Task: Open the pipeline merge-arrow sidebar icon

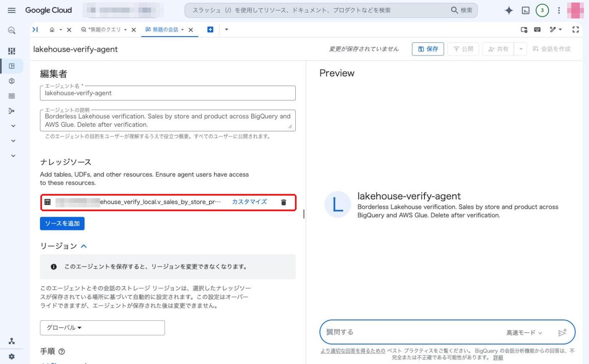Action: click(x=12, y=111)
